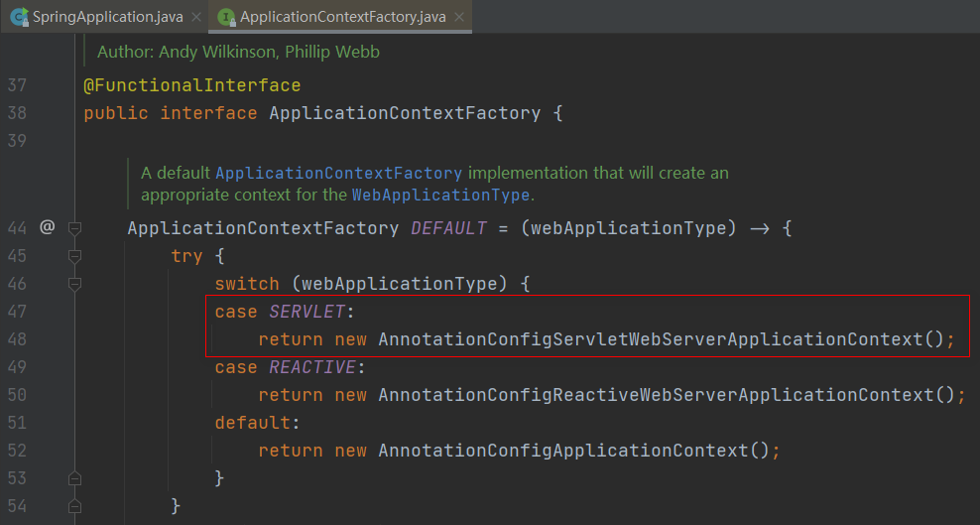Click AnnotationConfigReactiveWebServerApplicationContext class name
The width and height of the screenshot is (980, 525).
click(x=657, y=395)
